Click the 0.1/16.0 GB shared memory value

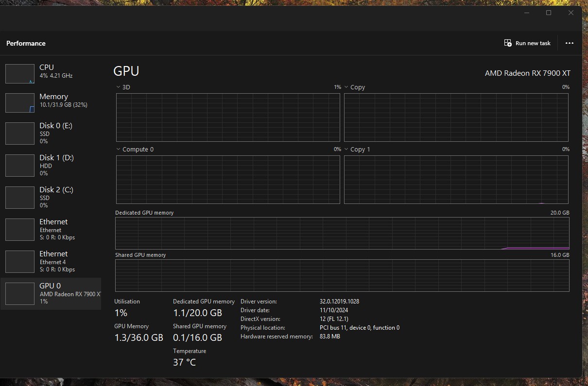pos(197,337)
